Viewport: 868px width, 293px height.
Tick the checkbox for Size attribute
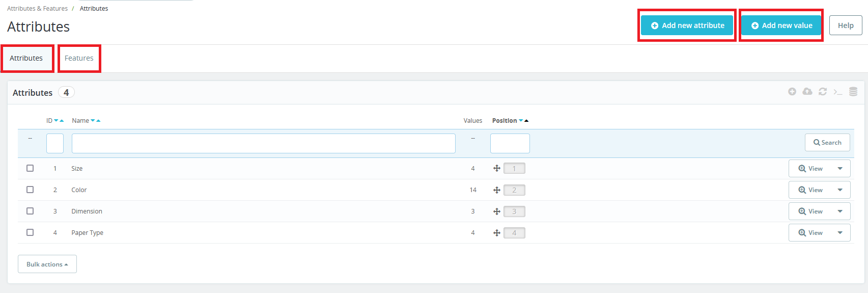tap(30, 168)
